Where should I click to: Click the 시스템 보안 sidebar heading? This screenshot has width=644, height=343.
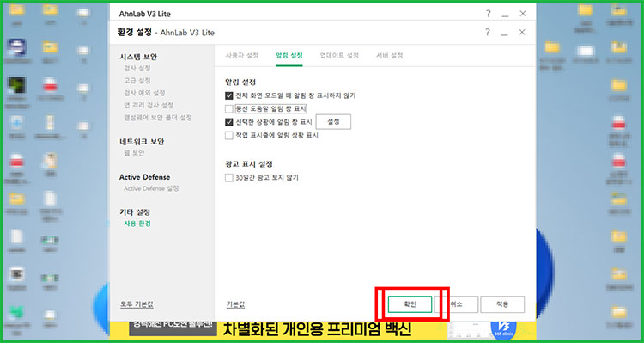138,57
